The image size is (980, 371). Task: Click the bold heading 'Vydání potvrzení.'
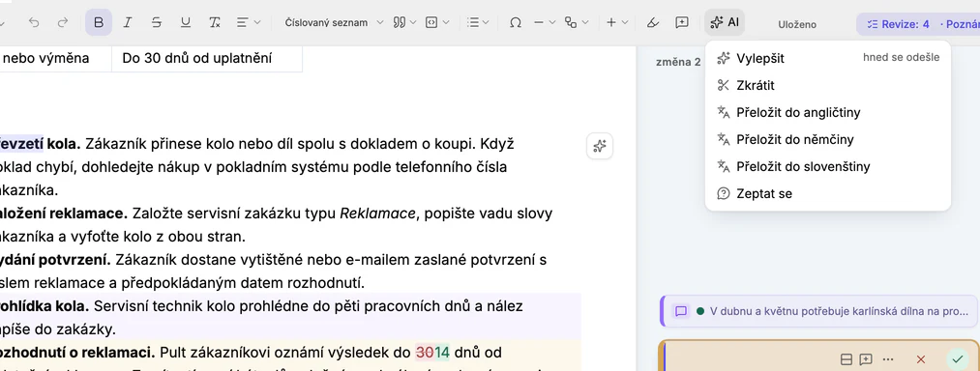tap(55, 259)
